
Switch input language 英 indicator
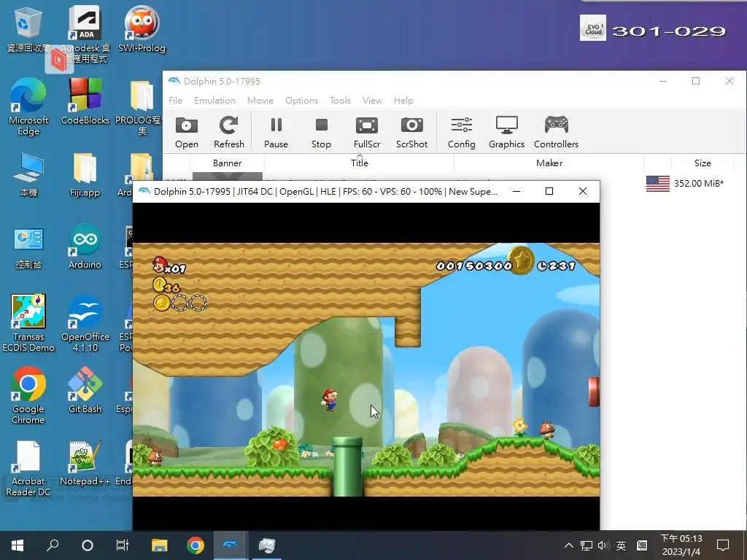[622, 545]
